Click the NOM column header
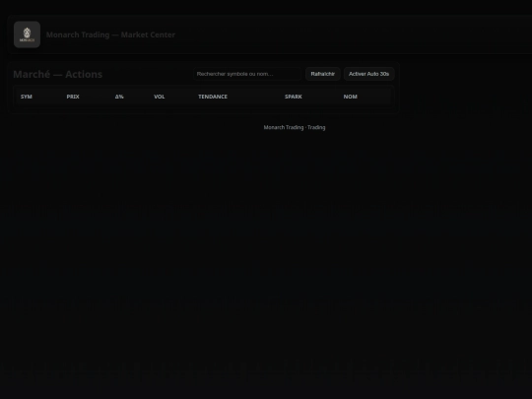The image size is (532, 399). tap(350, 97)
